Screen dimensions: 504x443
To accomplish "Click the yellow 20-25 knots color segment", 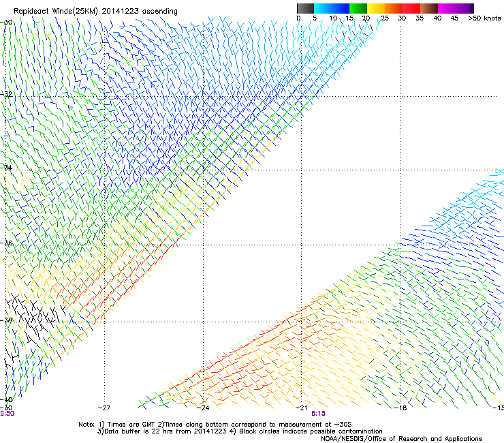I will 376,8.
